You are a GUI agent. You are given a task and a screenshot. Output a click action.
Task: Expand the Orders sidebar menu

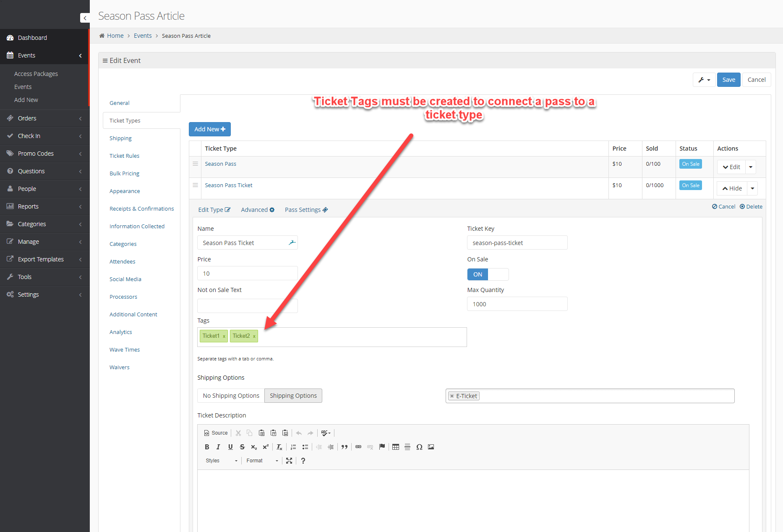44,118
